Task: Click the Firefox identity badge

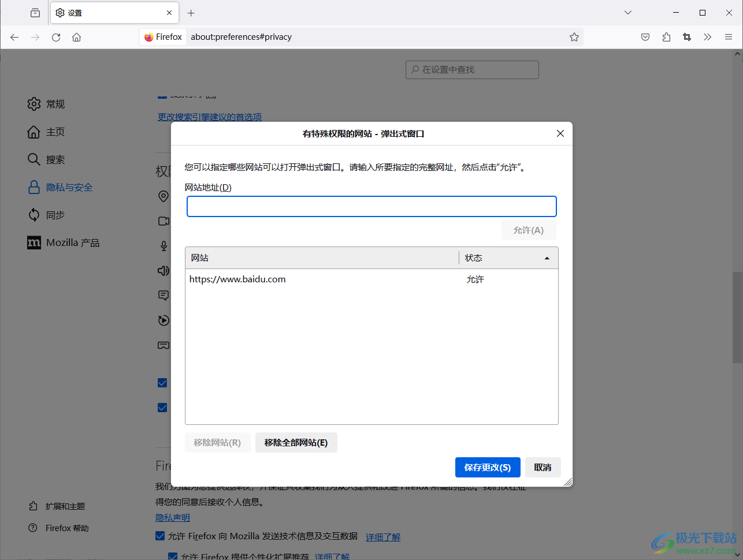Action: tap(164, 37)
